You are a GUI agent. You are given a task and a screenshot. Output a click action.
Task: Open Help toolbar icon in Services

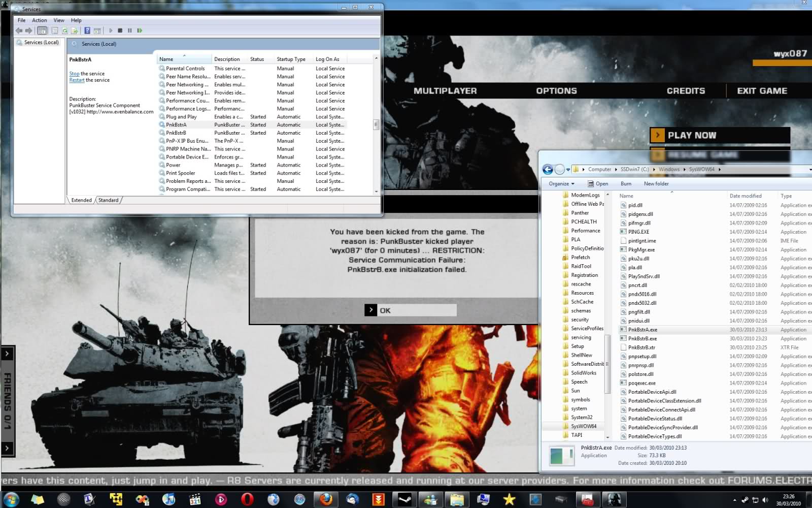(x=87, y=30)
